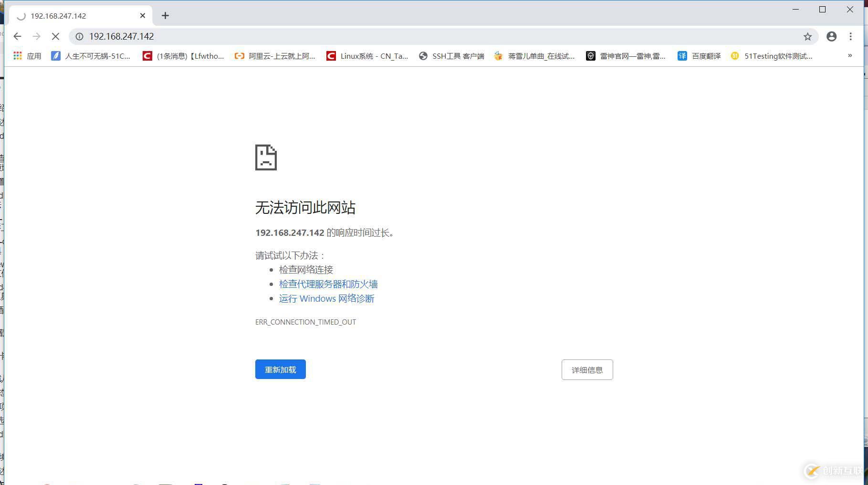
Task: Click the browser forward arrow
Action: point(36,36)
